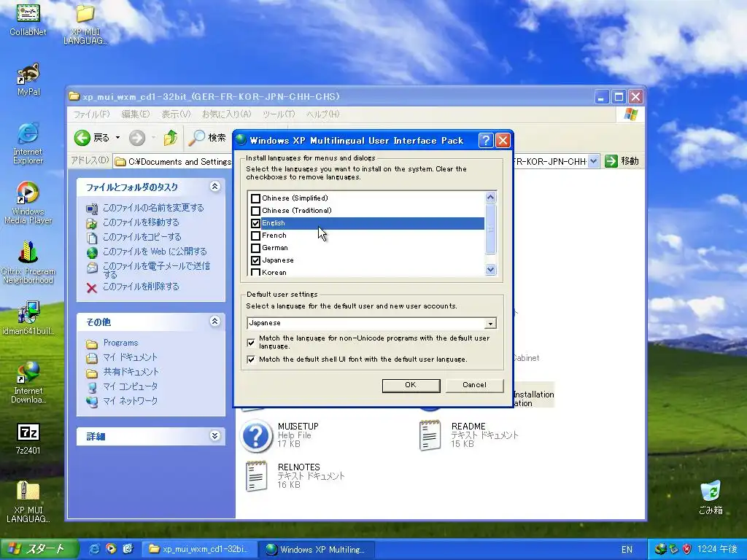Click language list scroll up arrow

coord(490,197)
